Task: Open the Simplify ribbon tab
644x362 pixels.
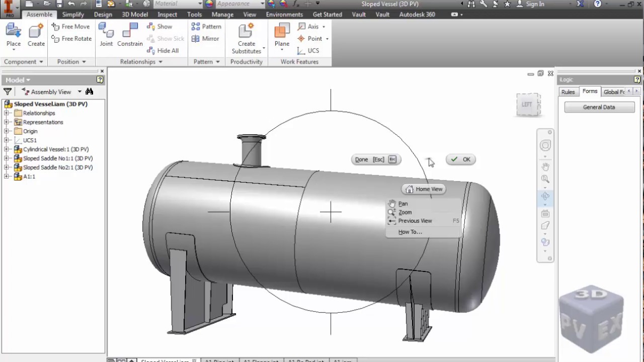Action: (73, 15)
